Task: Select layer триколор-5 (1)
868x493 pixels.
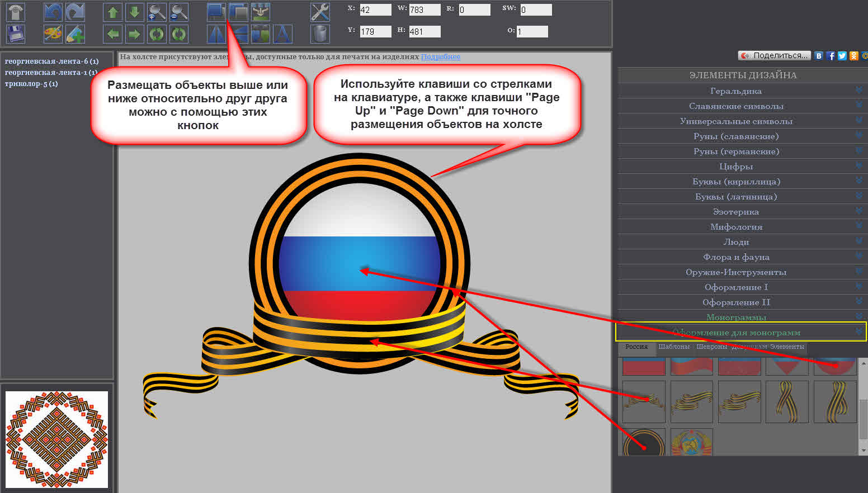Action: pyautogui.click(x=31, y=83)
